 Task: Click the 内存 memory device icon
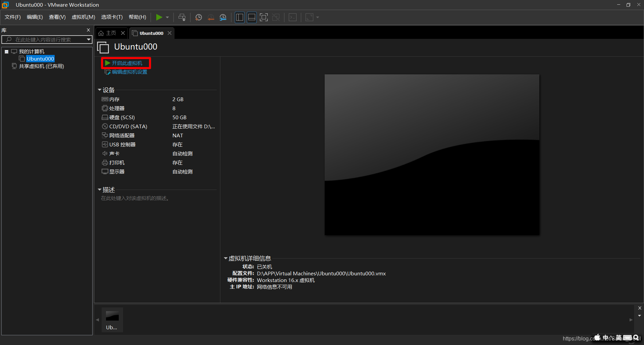click(x=105, y=99)
